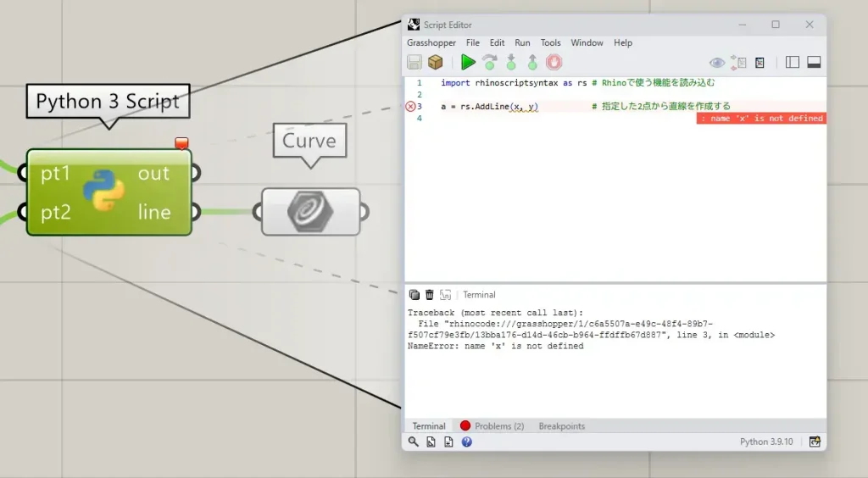Clear the terminal with the trash icon
Image resolution: width=868 pixels, height=478 pixels.
pyautogui.click(x=430, y=295)
